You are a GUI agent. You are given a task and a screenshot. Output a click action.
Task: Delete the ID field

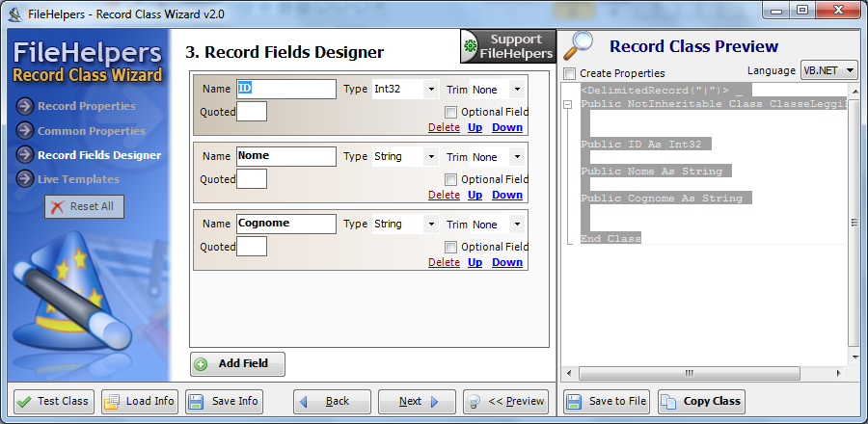[x=444, y=128]
